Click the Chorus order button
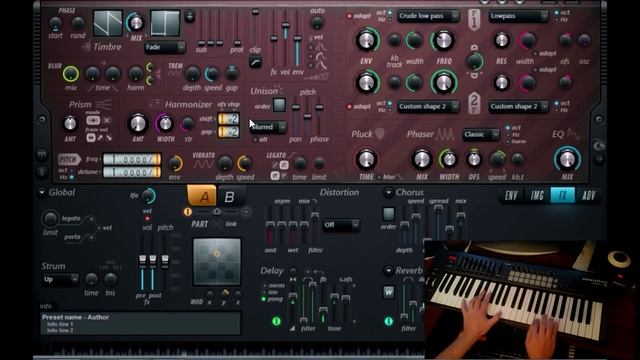The width and height of the screenshot is (640, 360). [389, 214]
